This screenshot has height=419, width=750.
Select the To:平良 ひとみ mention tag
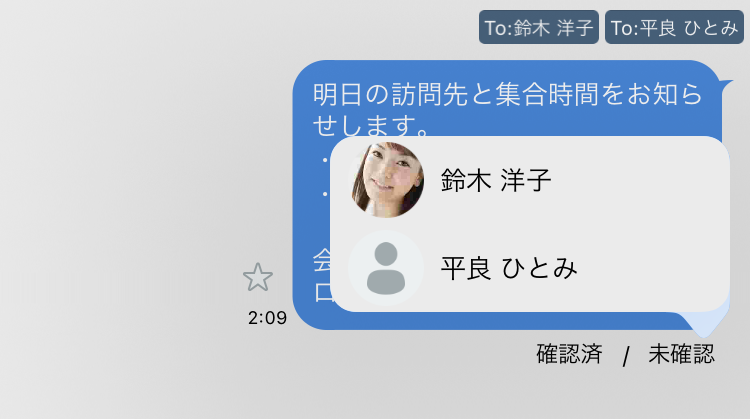pyautogui.click(x=674, y=27)
